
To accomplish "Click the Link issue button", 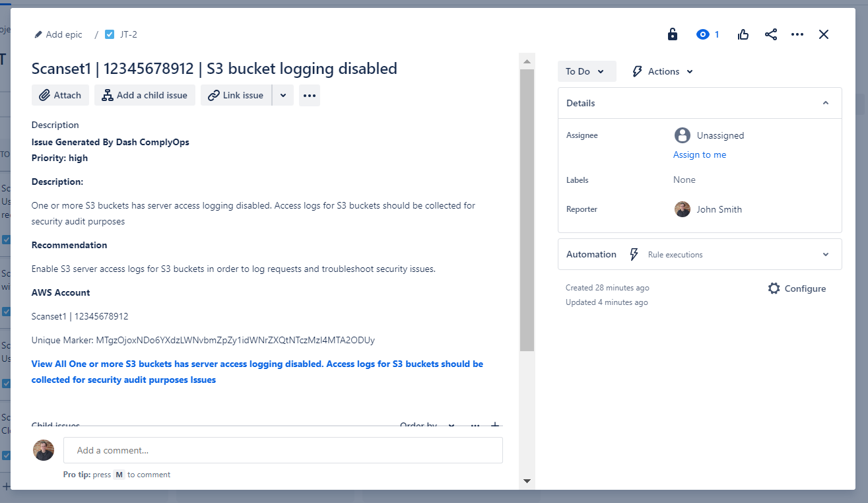I will (236, 95).
